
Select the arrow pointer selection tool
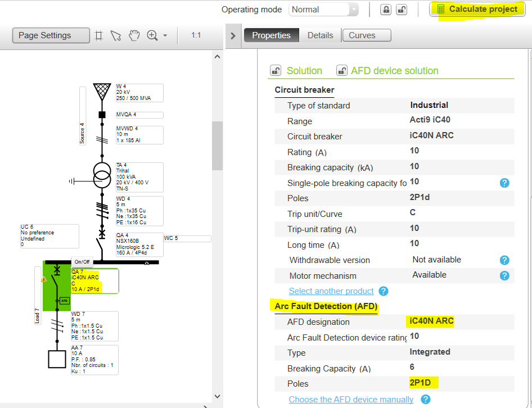pos(116,35)
